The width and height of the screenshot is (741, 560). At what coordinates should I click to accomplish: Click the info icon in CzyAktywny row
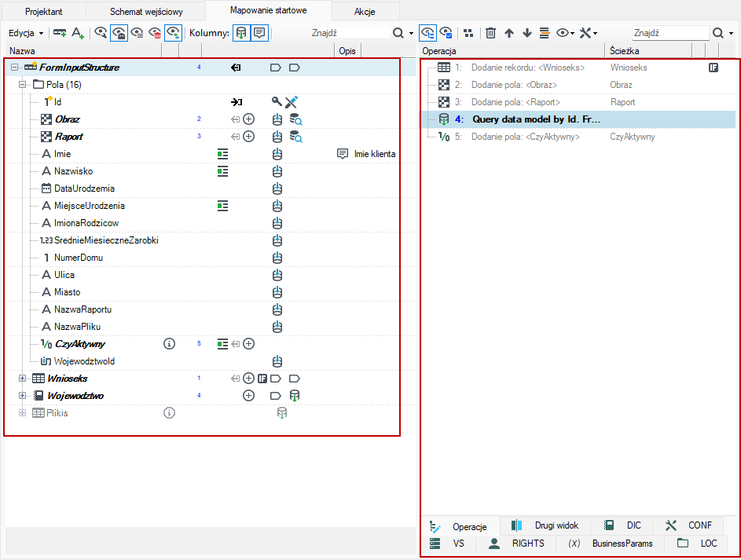pos(169,344)
